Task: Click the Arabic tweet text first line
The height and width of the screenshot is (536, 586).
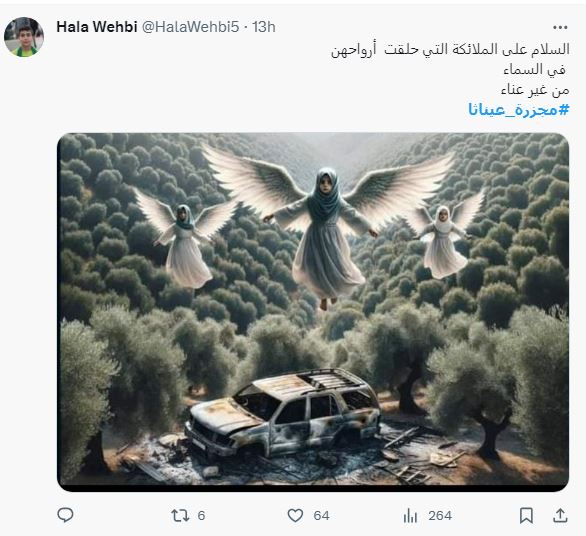Action: [450, 50]
